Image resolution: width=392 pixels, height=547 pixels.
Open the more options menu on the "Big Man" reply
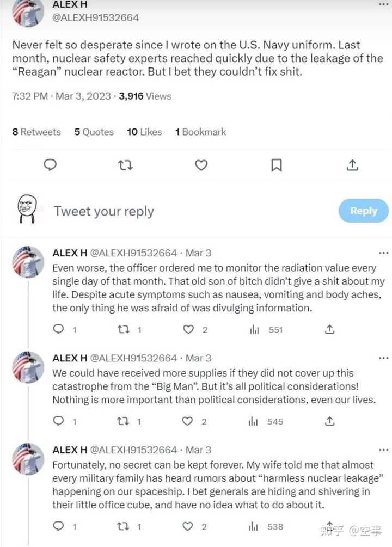tap(383, 358)
